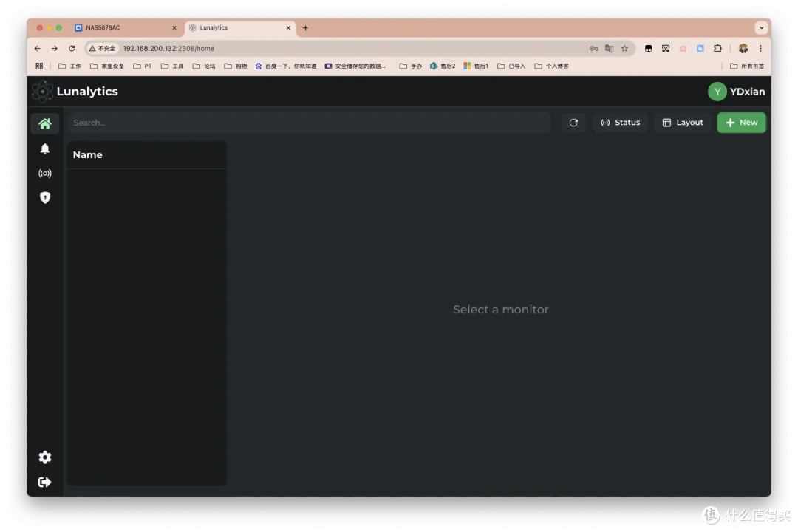Click the YDxian user avatar
This screenshot has width=798, height=532.
pyautogui.click(x=717, y=92)
